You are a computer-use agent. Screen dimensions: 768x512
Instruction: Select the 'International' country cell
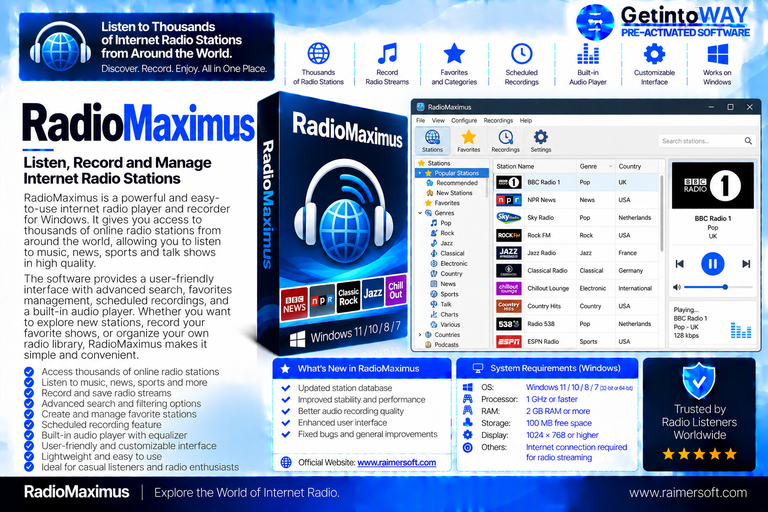[635, 289]
